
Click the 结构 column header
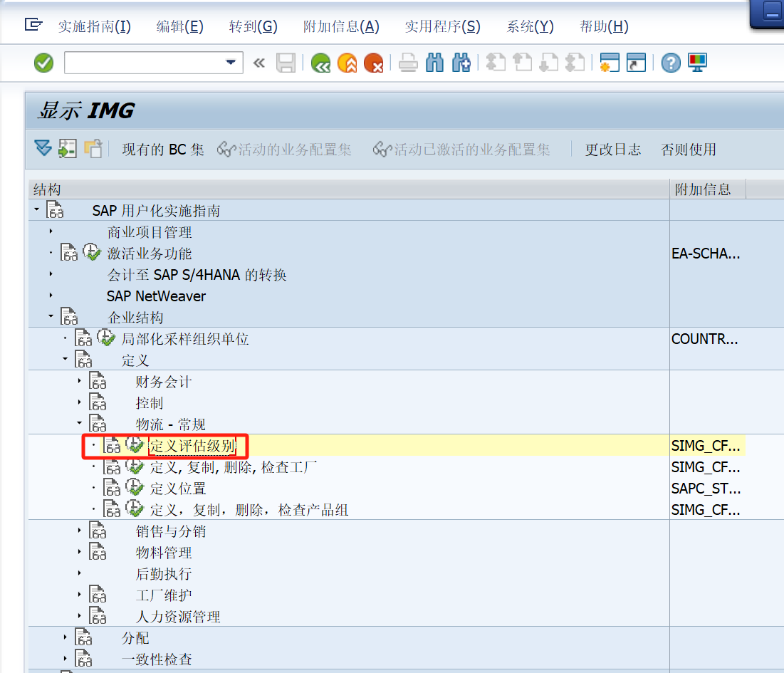click(x=349, y=189)
